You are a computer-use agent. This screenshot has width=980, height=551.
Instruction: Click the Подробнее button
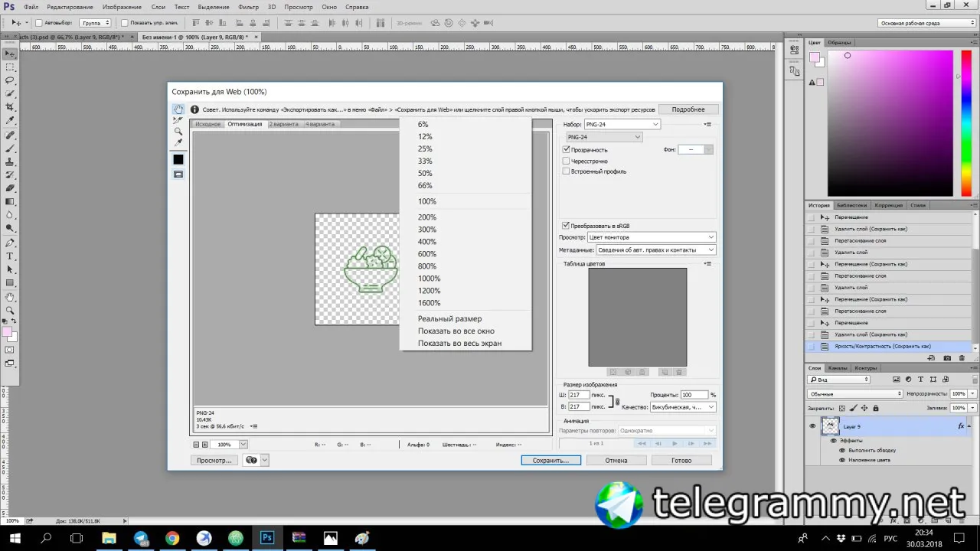[688, 109]
